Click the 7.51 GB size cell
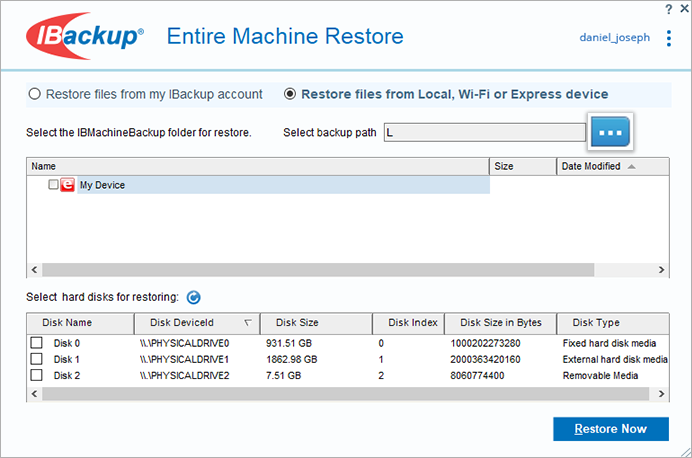The image size is (692, 458). pyautogui.click(x=284, y=376)
